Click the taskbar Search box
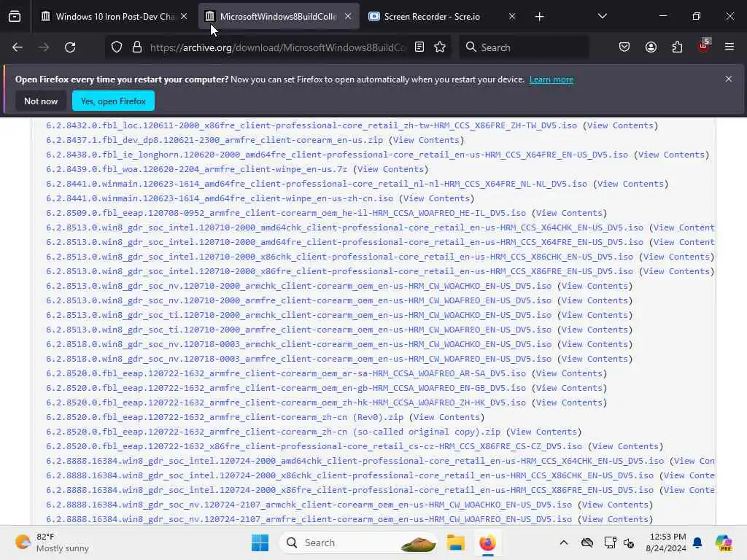 pyautogui.click(x=358, y=542)
